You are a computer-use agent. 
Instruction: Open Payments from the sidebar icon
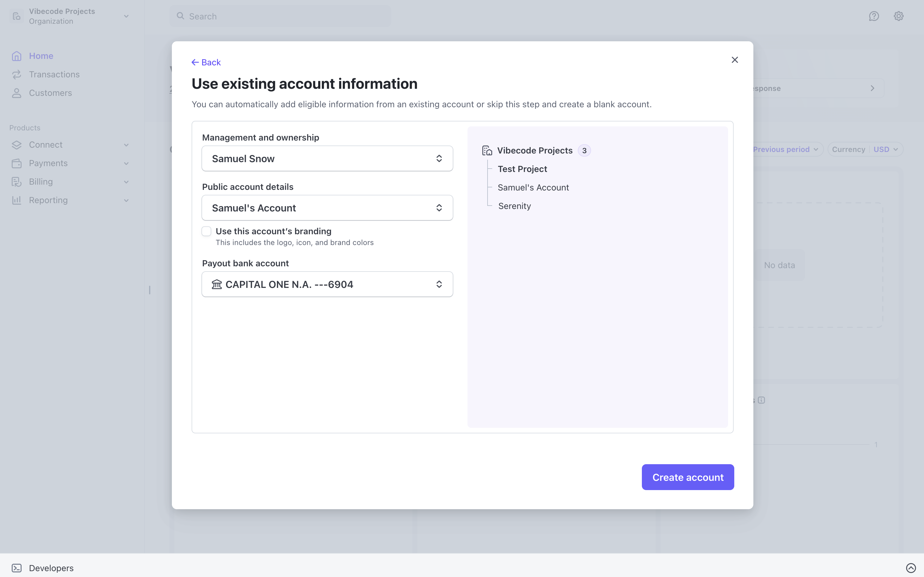(16, 163)
